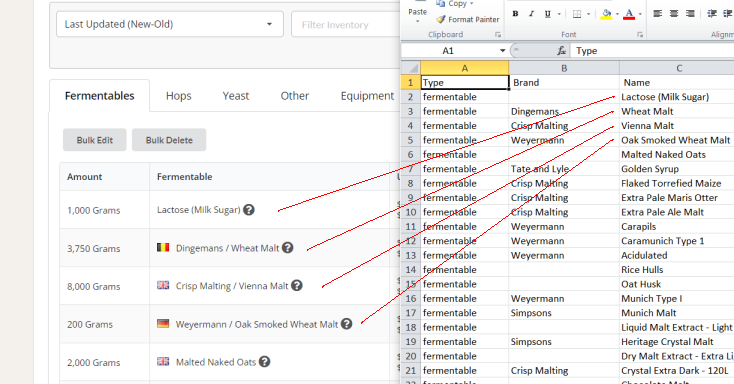Switch to the Fermentables tab
734x384 pixels.
[x=99, y=96]
